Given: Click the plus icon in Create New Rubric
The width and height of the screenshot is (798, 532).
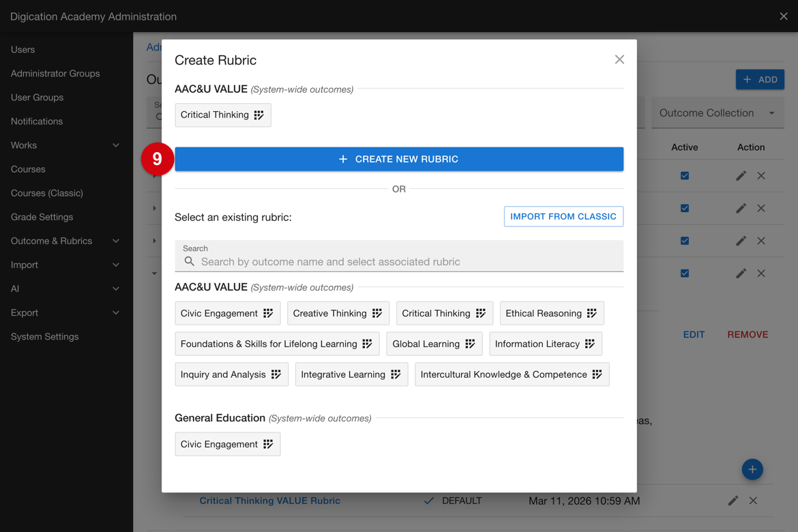Looking at the screenshot, I should (x=343, y=159).
